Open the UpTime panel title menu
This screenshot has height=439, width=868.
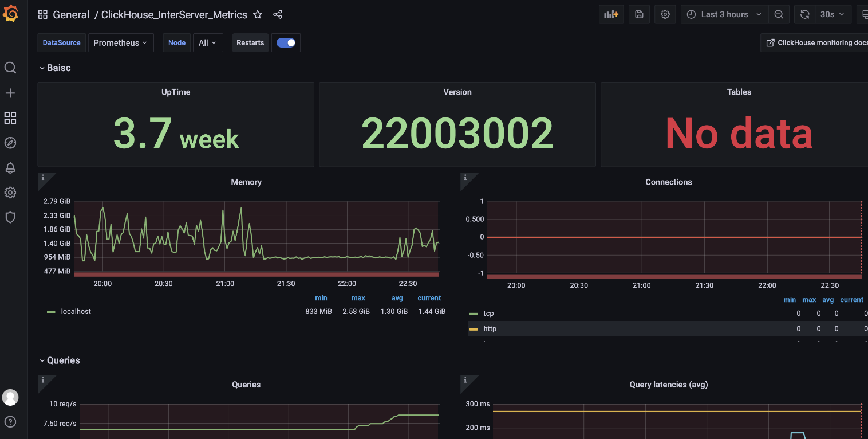176,92
